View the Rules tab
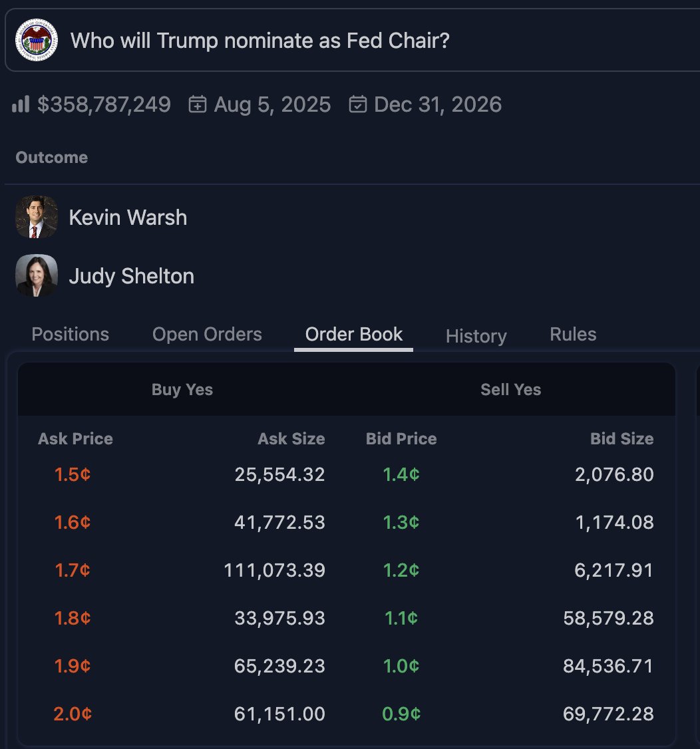Image resolution: width=700 pixels, height=749 pixels. coord(573,335)
